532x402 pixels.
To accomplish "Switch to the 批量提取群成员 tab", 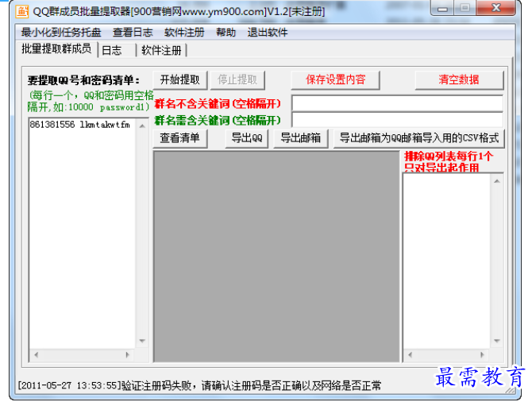I will click(x=56, y=49).
